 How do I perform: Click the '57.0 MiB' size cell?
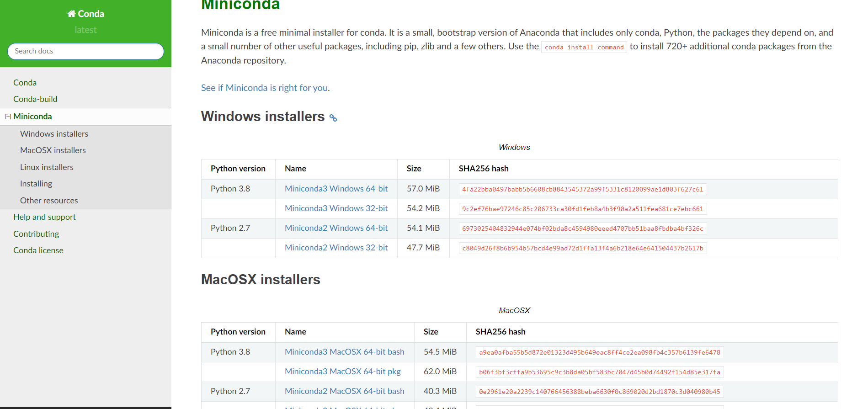(423, 189)
